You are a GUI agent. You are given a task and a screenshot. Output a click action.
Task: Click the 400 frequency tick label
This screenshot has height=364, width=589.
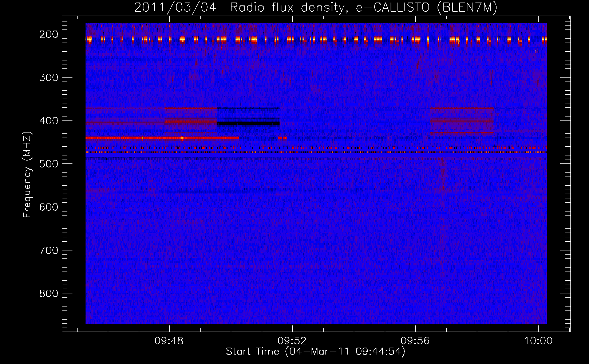[49, 121]
